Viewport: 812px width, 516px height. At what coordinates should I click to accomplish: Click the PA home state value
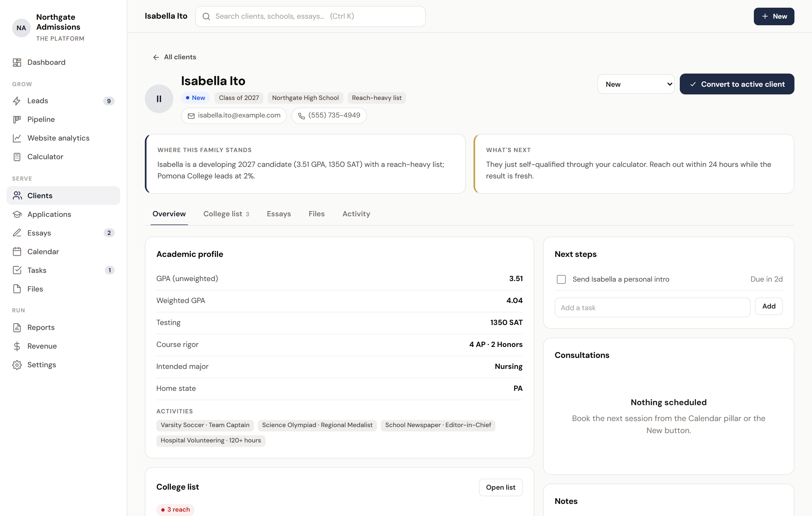coord(518,388)
